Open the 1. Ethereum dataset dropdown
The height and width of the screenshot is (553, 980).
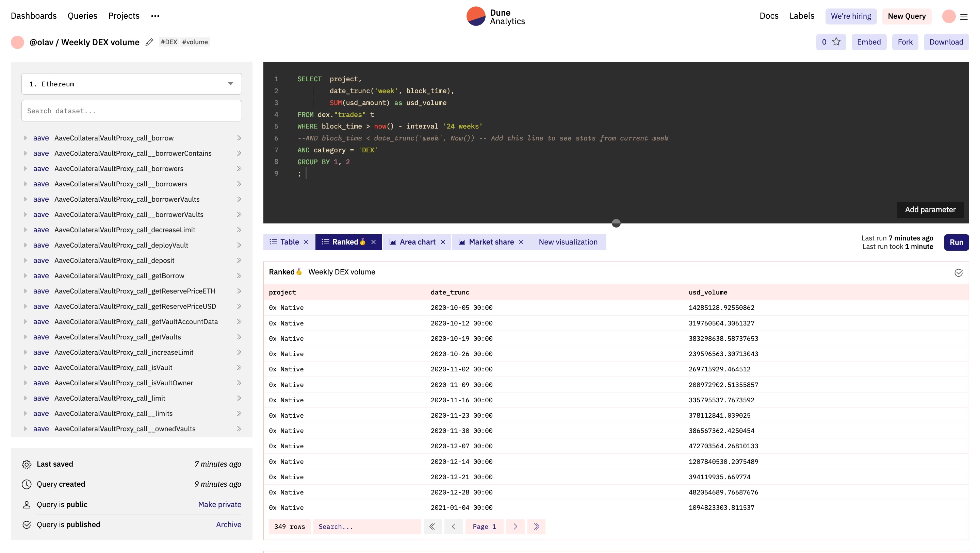tap(132, 84)
